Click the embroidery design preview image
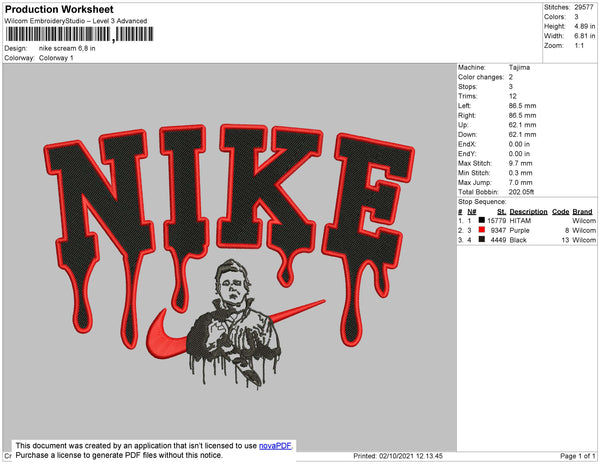Screen dimensions: 600x464 point(229,256)
